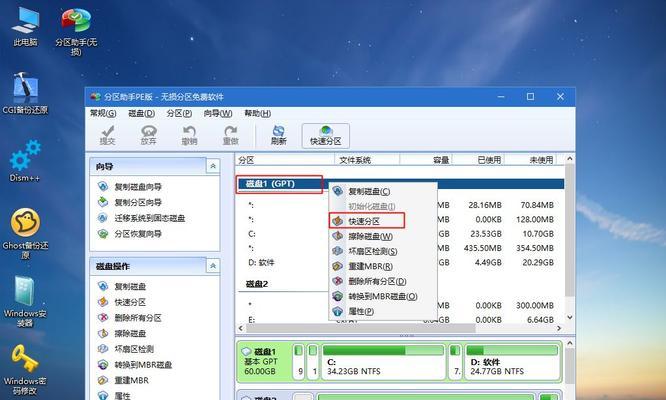The height and width of the screenshot is (400, 666).
Task: Collapse the 向导 panel section
Action: pos(213,166)
